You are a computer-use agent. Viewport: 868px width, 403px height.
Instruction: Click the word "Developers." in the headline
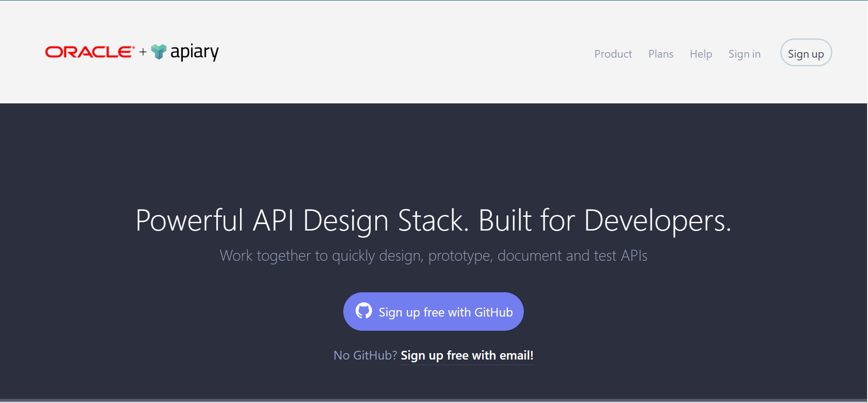tap(657, 221)
